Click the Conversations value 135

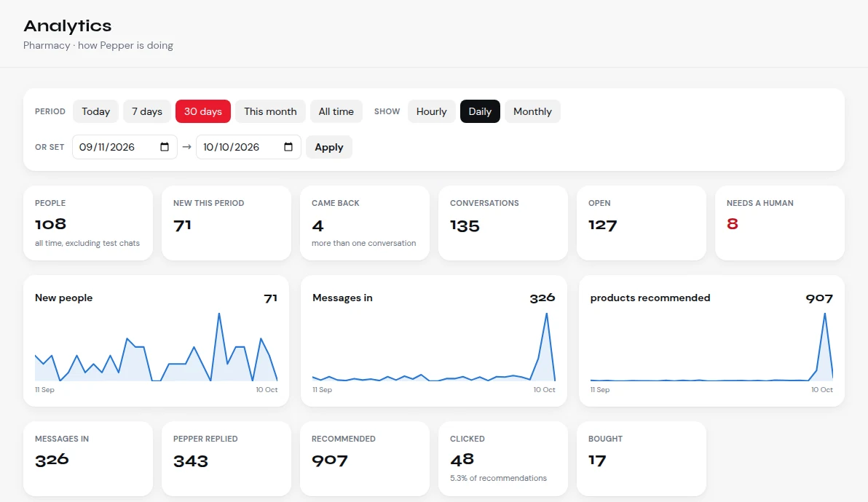(465, 226)
